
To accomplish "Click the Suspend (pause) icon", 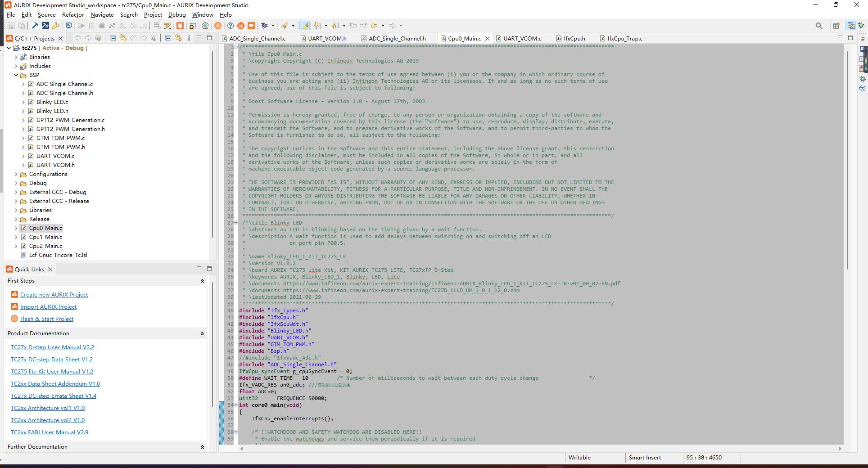I will point(91,26).
